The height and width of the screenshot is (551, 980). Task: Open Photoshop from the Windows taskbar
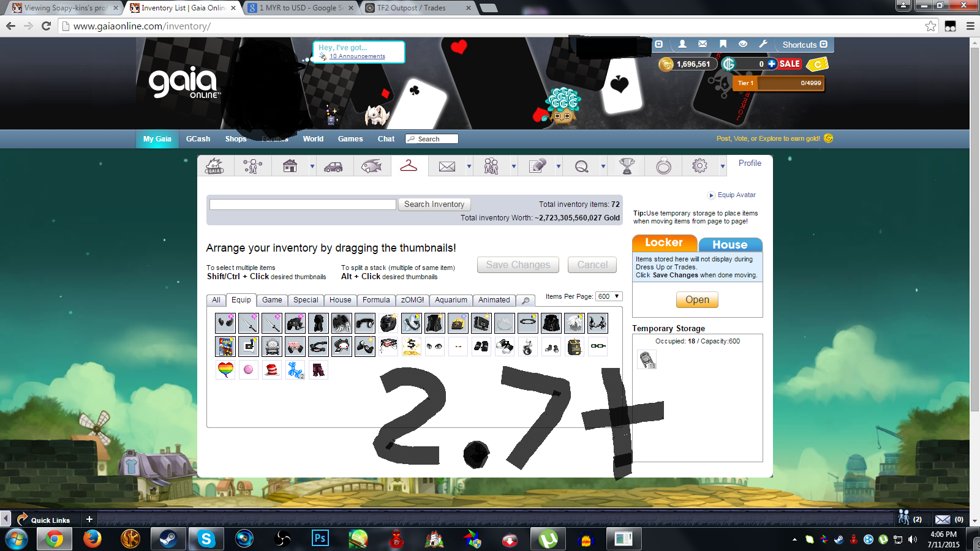point(320,539)
